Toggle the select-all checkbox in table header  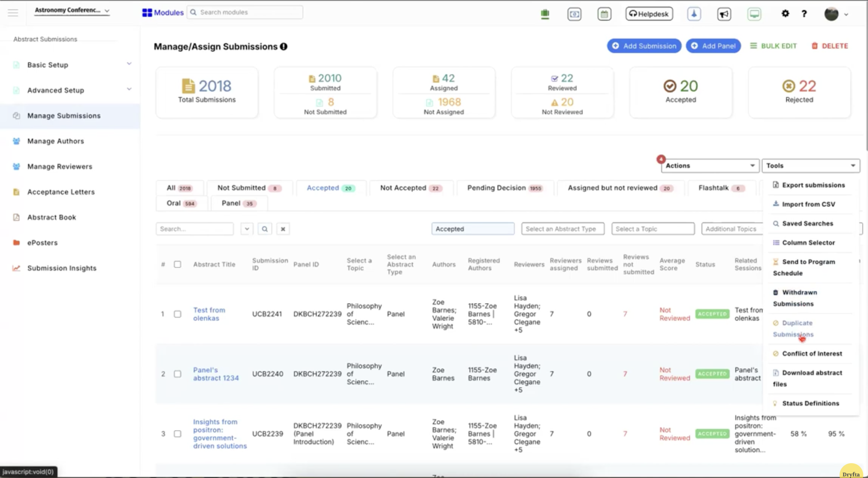177,264
